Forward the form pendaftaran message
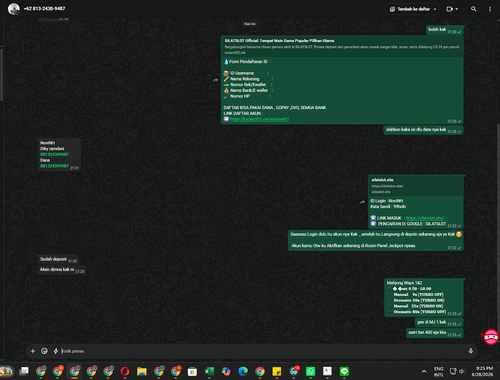 point(215,80)
